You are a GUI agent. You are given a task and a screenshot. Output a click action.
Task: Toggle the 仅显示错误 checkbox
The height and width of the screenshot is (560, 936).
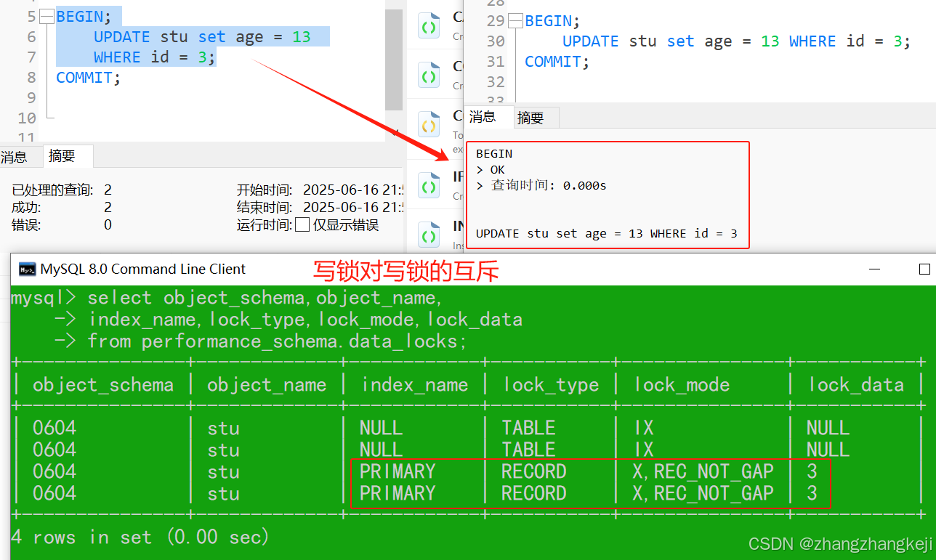[x=302, y=224]
